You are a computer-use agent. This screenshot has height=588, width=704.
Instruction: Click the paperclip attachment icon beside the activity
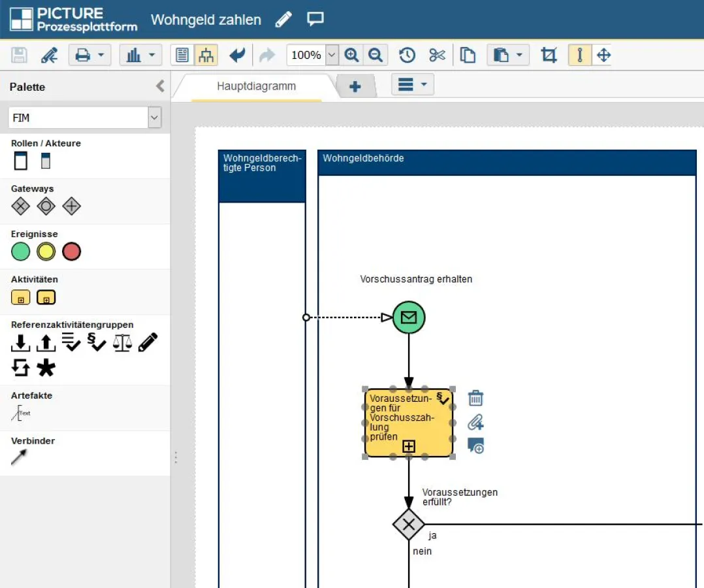point(476,422)
